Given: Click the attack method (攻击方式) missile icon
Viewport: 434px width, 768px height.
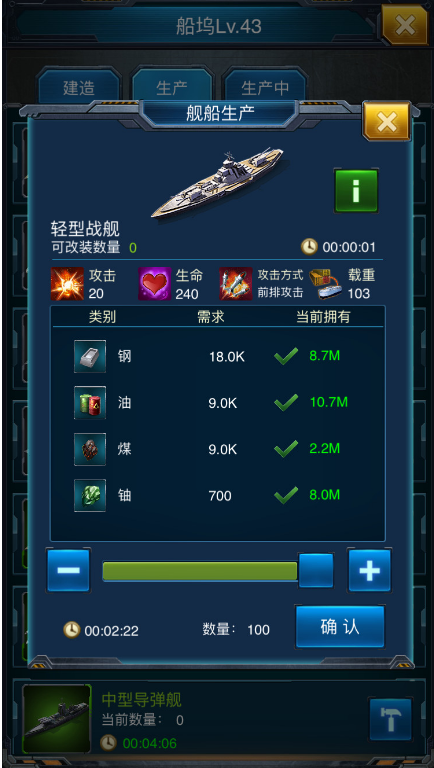Looking at the screenshot, I should point(236,284).
